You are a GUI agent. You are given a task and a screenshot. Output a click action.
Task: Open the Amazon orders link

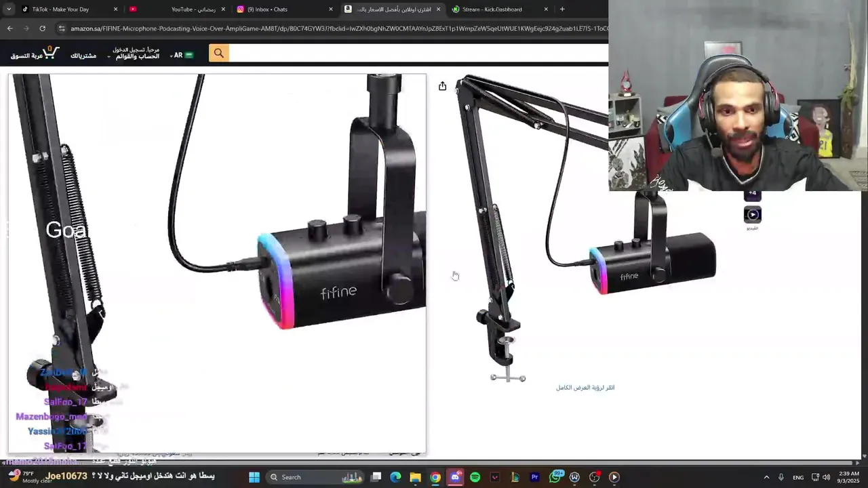tap(83, 56)
